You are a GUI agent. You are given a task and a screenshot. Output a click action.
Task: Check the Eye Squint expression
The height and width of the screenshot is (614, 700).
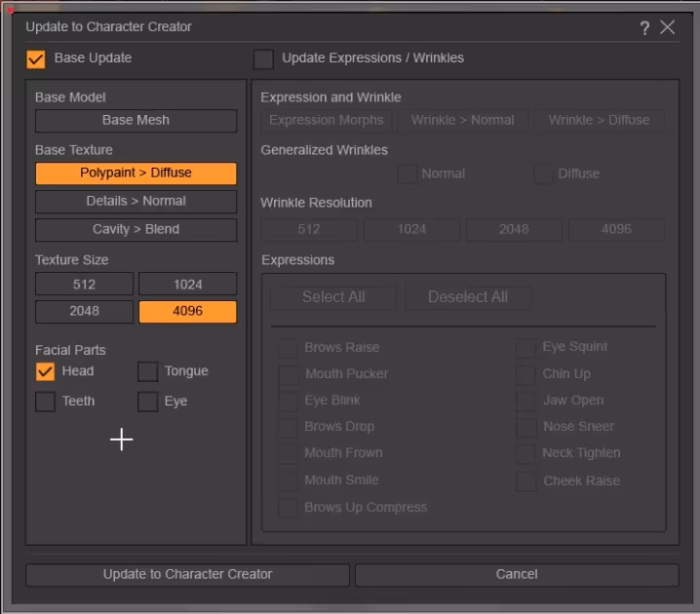pyautogui.click(x=525, y=348)
